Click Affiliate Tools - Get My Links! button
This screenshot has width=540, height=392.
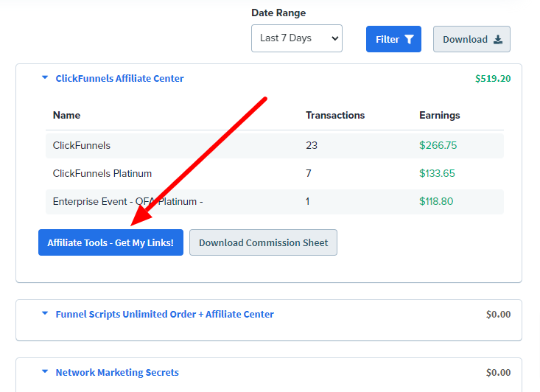111,242
